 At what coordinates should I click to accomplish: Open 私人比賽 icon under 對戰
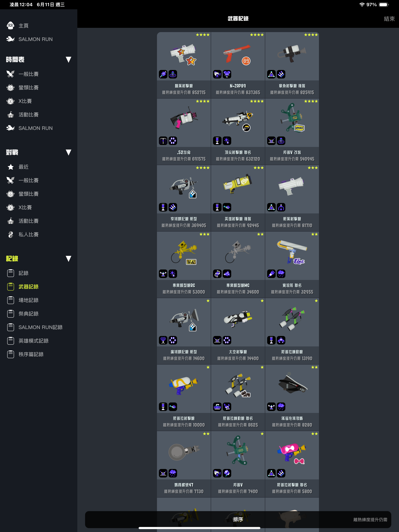click(10, 234)
